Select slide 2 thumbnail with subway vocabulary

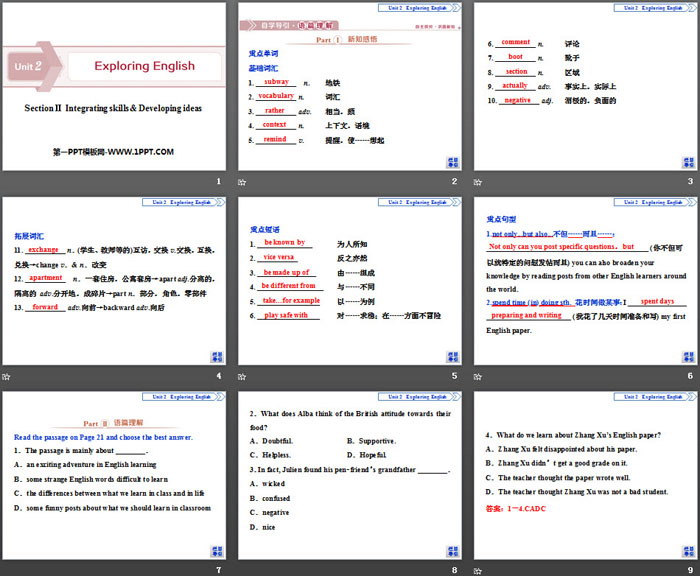coord(350,87)
